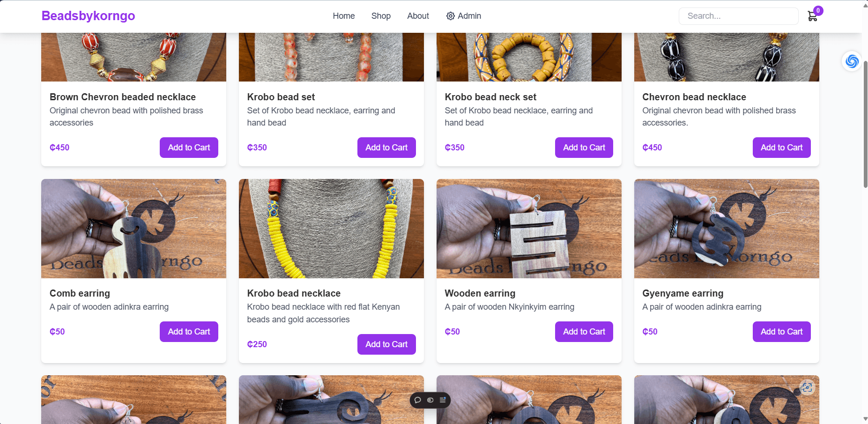The image size is (868, 424).
Task: Add Gyenyame earring to cart
Action: click(x=781, y=331)
